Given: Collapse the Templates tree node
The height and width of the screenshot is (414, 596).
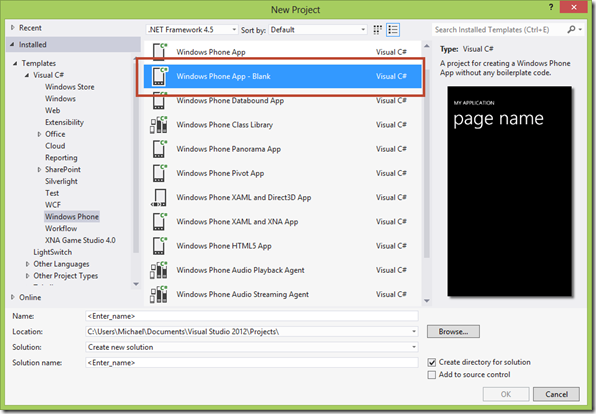Looking at the screenshot, I should coord(15,63).
